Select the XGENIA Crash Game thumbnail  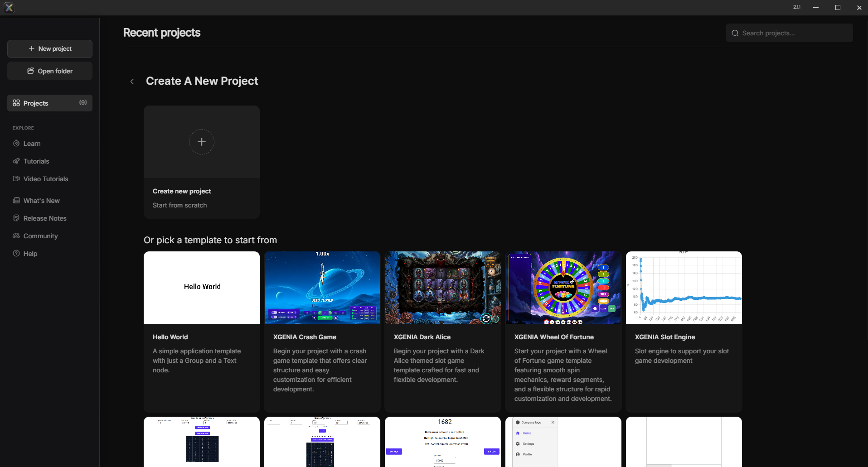322,288
